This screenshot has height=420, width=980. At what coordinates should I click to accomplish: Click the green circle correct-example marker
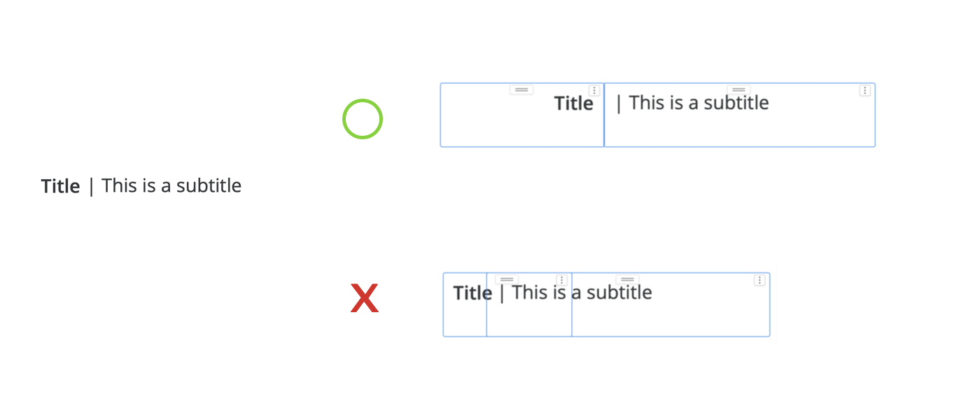tap(363, 119)
